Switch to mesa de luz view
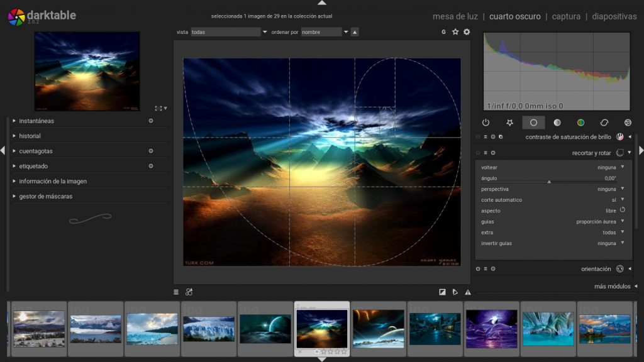The height and width of the screenshot is (362, 644). click(455, 16)
